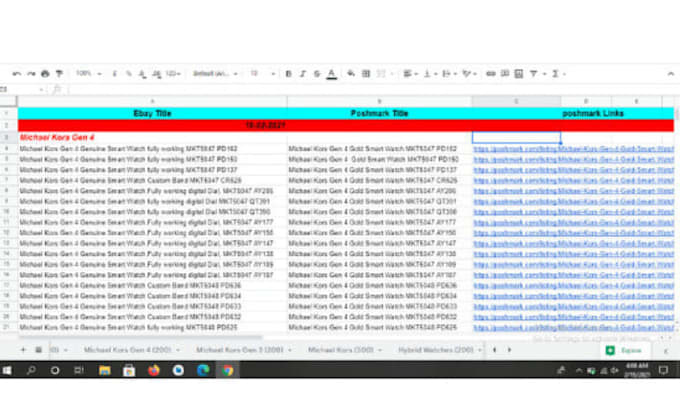Screen dimensions: 680x411
Task: Print the spreadsheet
Action: (45, 74)
